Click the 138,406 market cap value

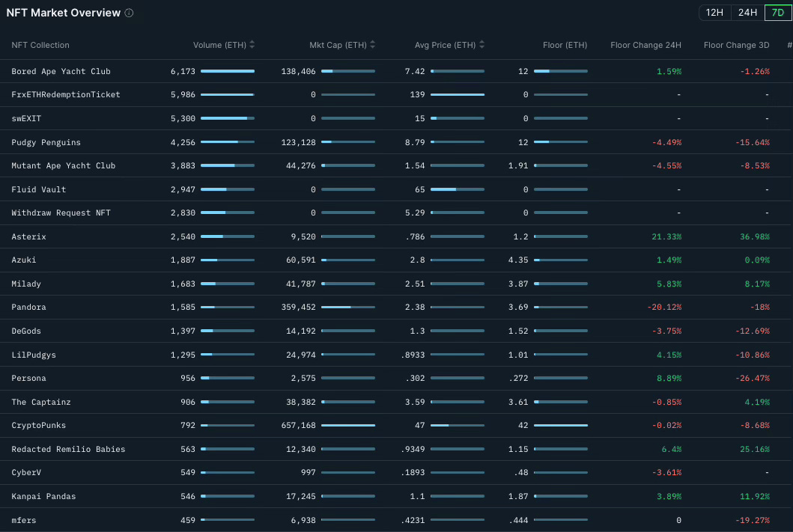(298, 71)
